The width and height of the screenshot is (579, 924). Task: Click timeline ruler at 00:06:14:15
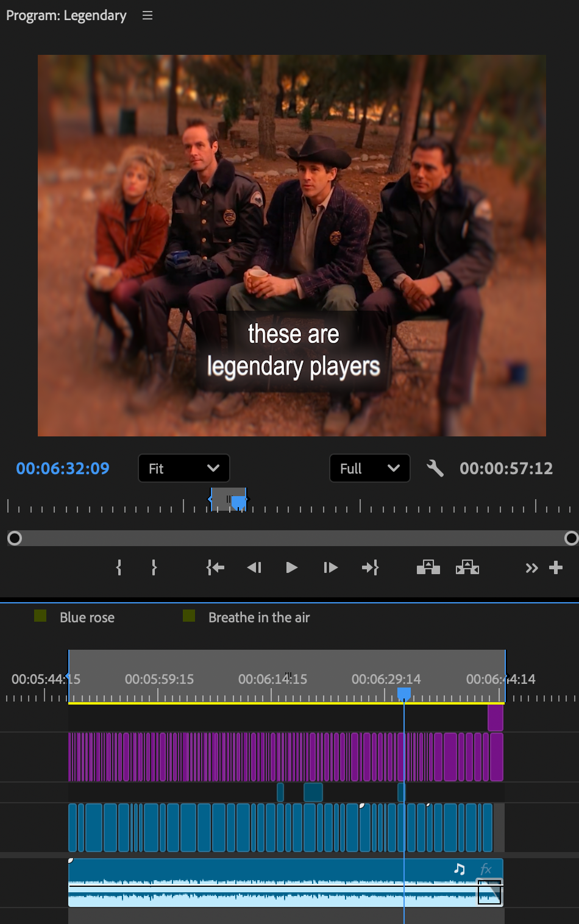tap(272, 679)
